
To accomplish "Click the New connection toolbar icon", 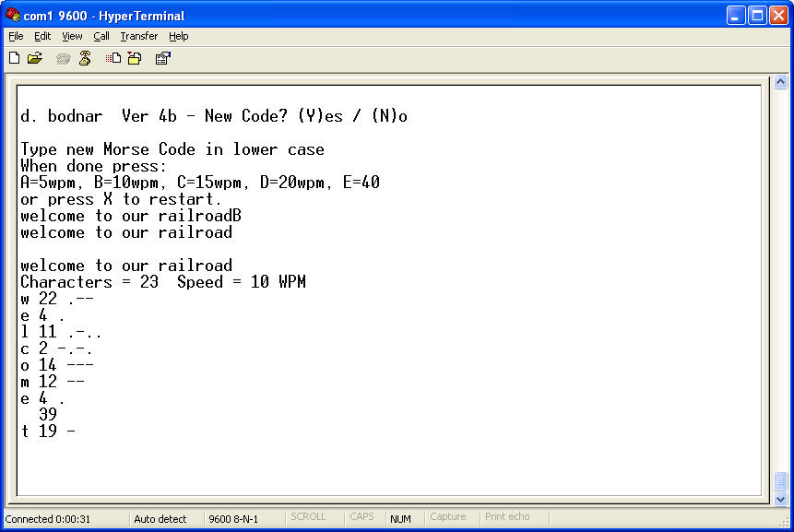I will [14, 58].
